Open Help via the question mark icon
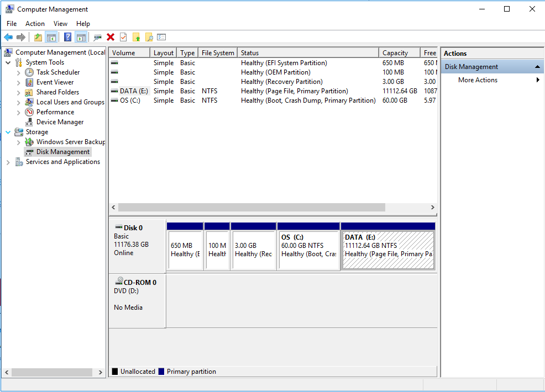Viewport: 545px width, 392px height. coord(68,37)
